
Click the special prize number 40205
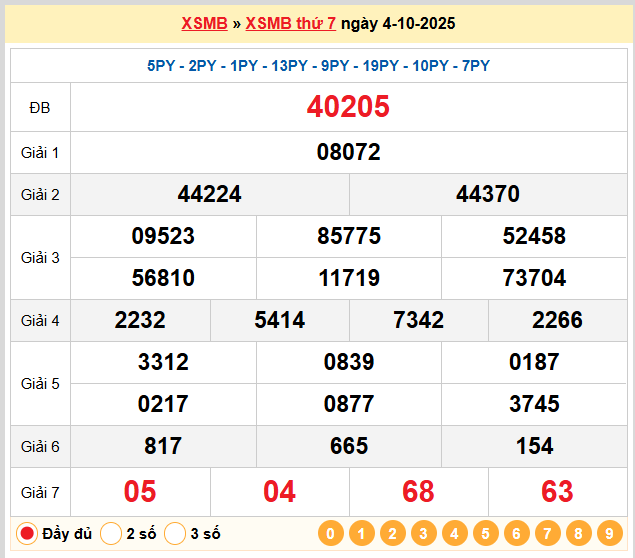point(348,107)
